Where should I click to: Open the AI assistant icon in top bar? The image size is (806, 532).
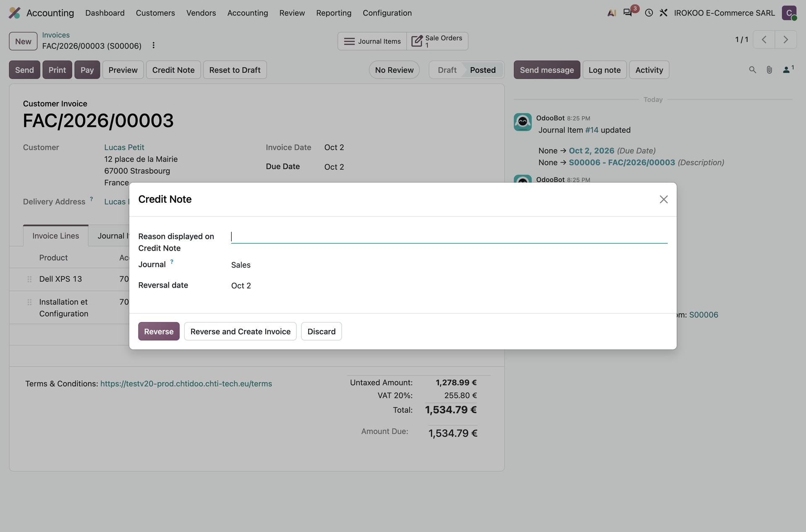[x=612, y=13]
